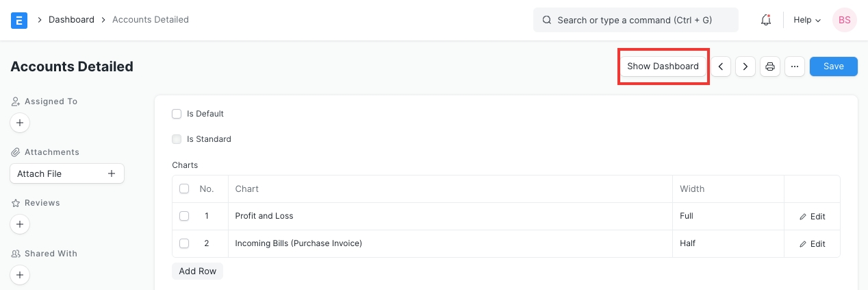The width and height of the screenshot is (868, 290).
Task: Go to next document arrow
Action: click(x=745, y=67)
